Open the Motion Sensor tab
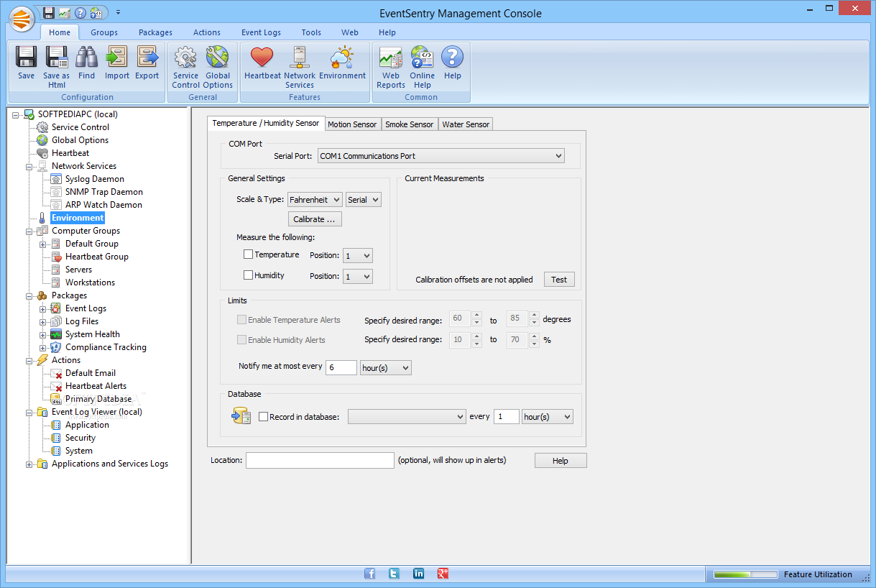Screen dimensions: 876x588 352,124
